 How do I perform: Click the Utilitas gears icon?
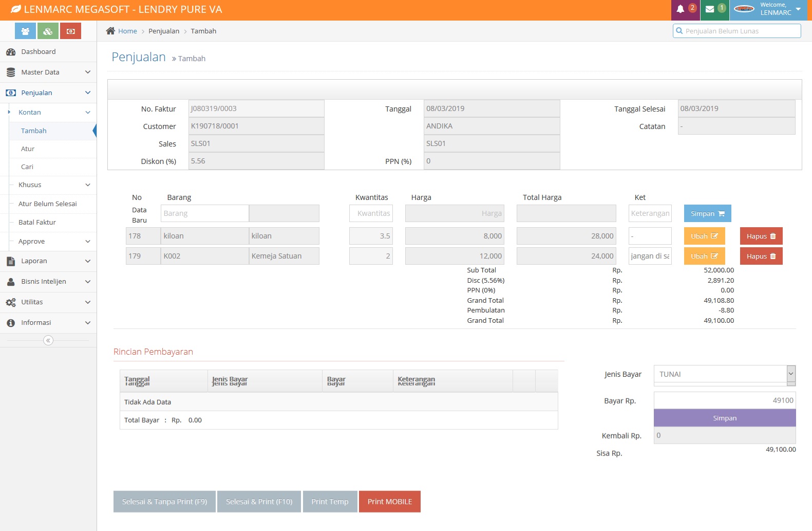(x=11, y=302)
